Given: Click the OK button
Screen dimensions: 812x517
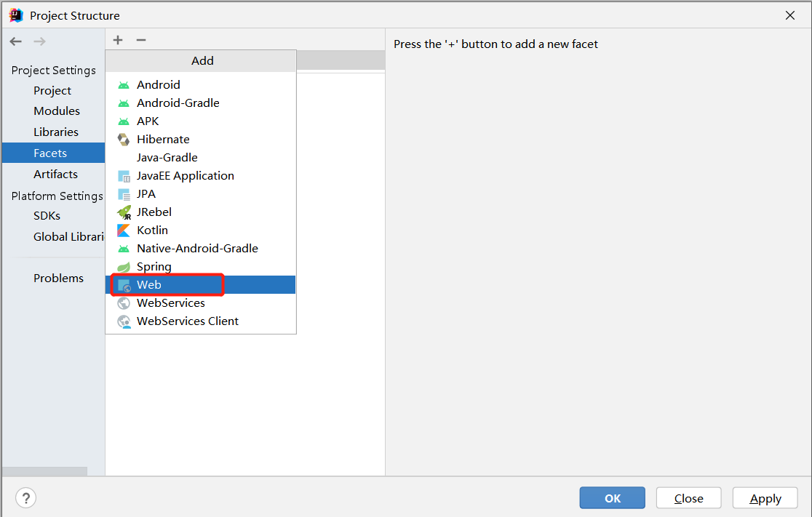Looking at the screenshot, I should (612, 498).
